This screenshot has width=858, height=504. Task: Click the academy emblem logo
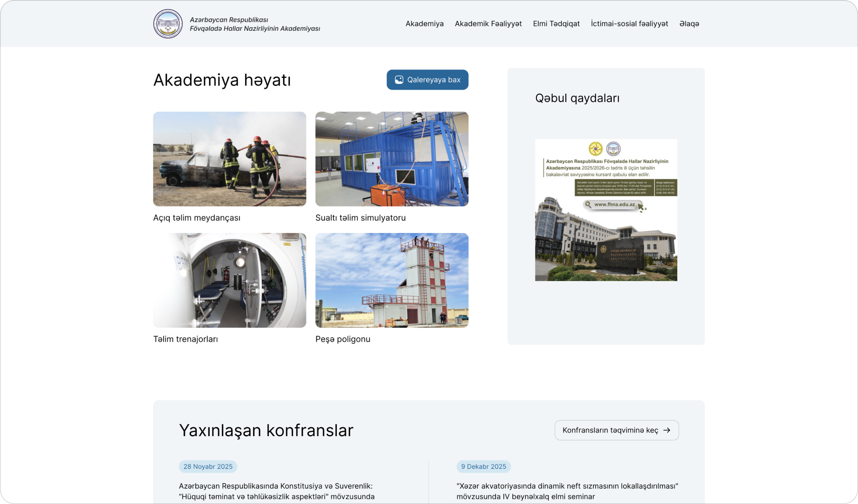point(168,24)
